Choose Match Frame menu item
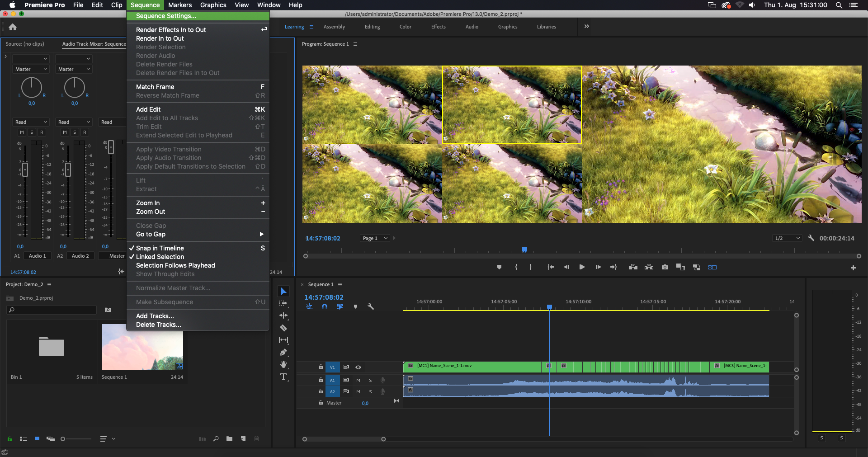 coord(198,87)
